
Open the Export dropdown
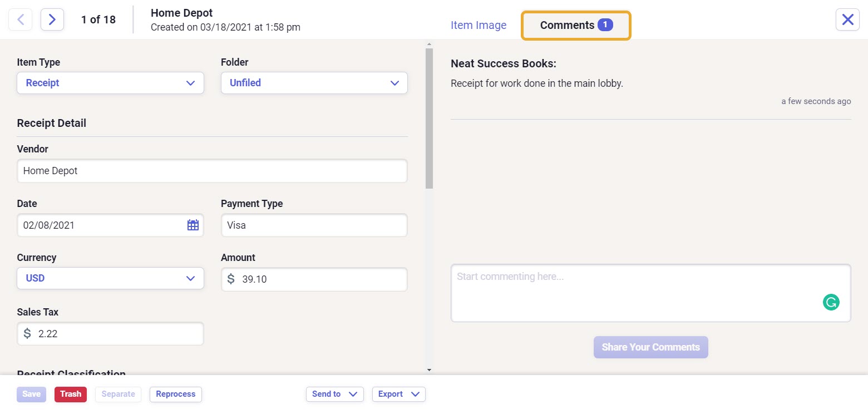(398, 393)
